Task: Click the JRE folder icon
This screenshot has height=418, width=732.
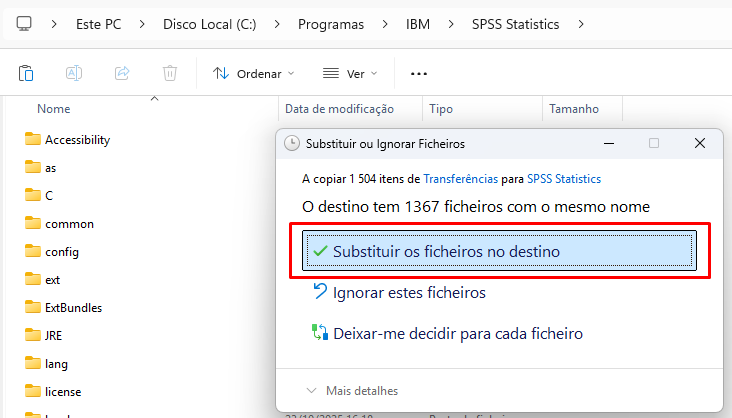Action: pyautogui.click(x=32, y=336)
